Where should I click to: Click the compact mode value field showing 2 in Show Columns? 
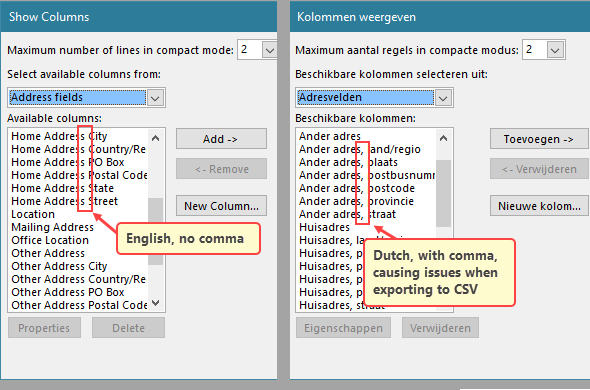pos(250,50)
